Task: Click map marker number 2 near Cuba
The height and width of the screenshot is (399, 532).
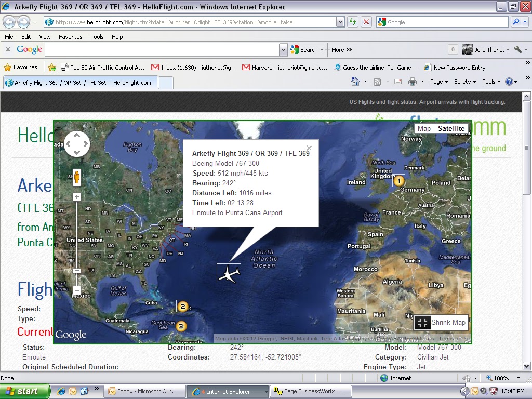Action: pyautogui.click(x=182, y=307)
